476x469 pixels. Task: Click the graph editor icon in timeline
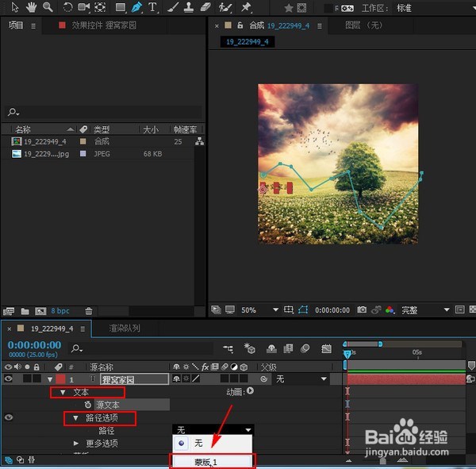(x=326, y=348)
